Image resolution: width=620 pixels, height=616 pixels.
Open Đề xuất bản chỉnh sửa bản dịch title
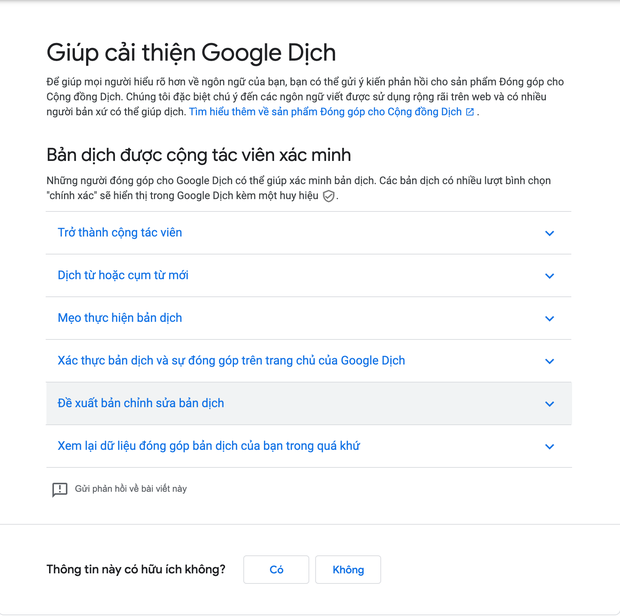point(141,404)
